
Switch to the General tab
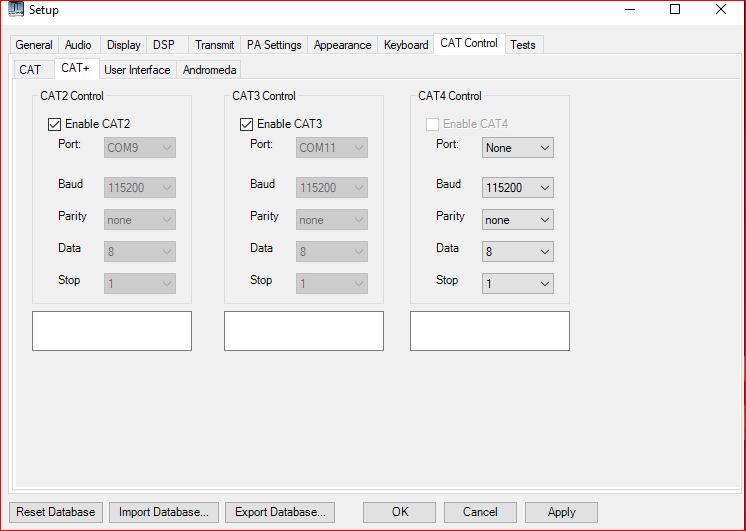coord(34,45)
